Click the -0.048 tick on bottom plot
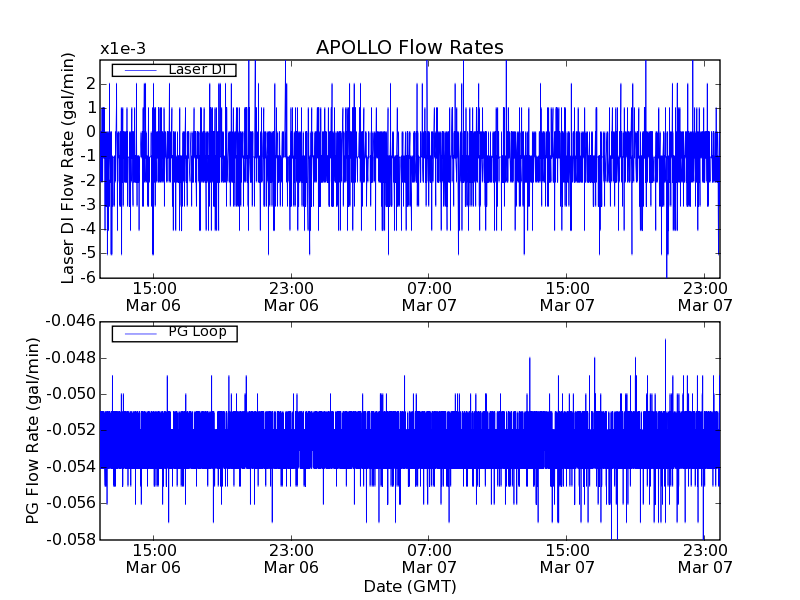Viewport: 800px width, 600px height. pos(71,358)
